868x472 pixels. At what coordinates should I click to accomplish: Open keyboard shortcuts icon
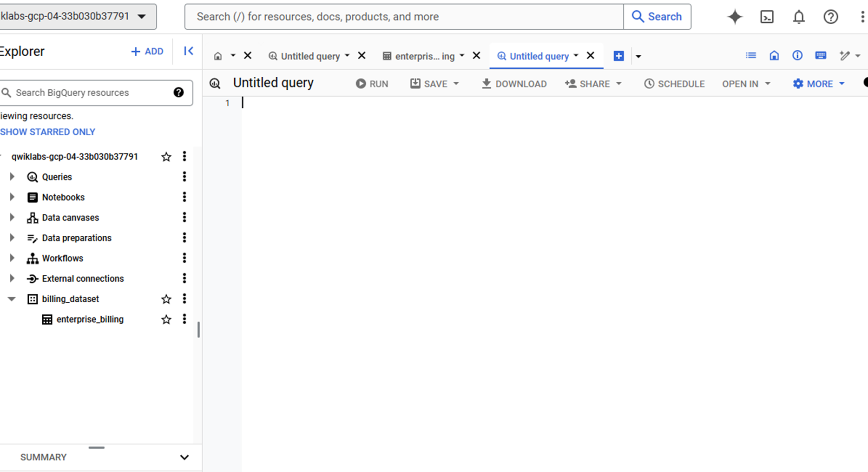click(821, 56)
